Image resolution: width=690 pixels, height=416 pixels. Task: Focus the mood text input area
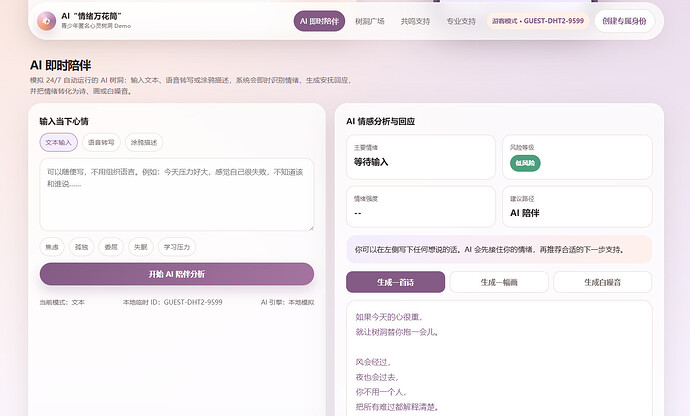(x=177, y=195)
